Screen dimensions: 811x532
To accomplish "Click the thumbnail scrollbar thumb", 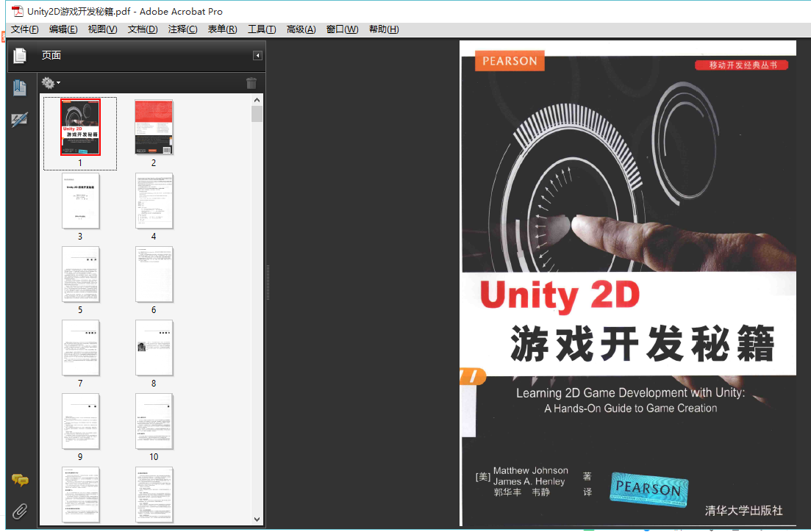I will pyautogui.click(x=257, y=114).
